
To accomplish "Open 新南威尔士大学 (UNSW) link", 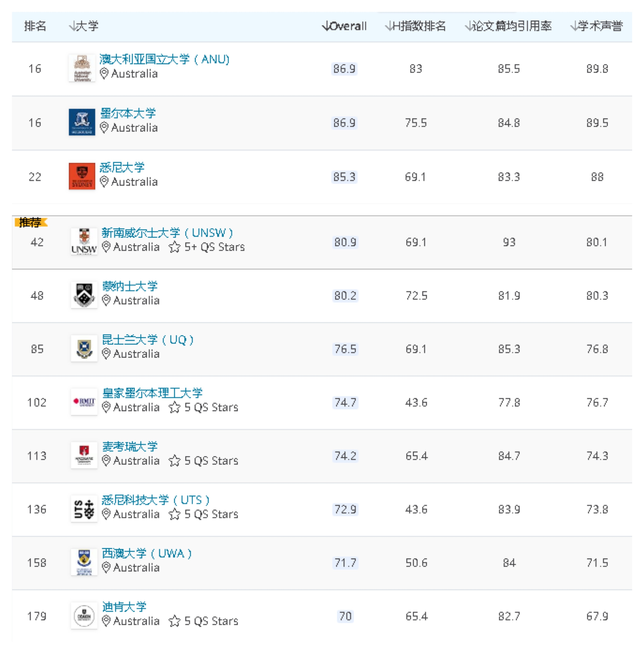I will click(167, 233).
